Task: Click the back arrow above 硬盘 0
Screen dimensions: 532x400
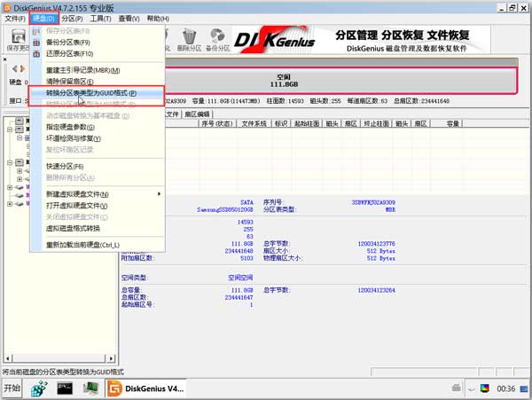Action: click(x=14, y=69)
